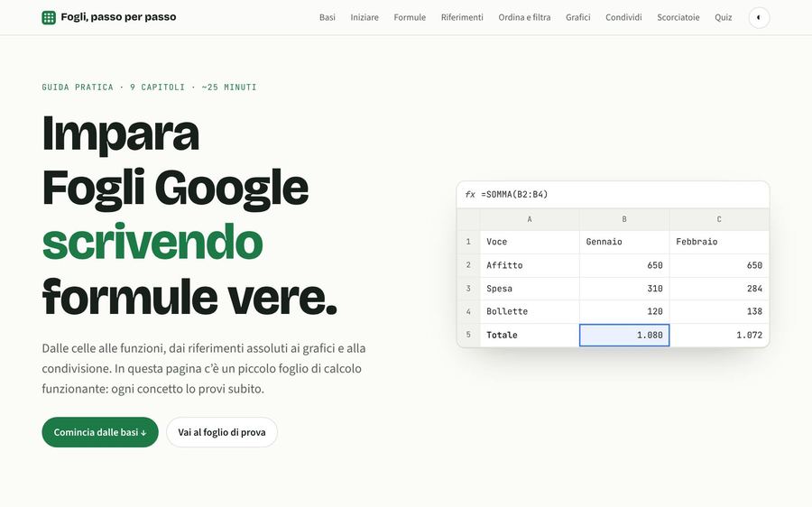Click the 'Totale' cell
Viewport: 812px width, 507px height.
click(530, 335)
